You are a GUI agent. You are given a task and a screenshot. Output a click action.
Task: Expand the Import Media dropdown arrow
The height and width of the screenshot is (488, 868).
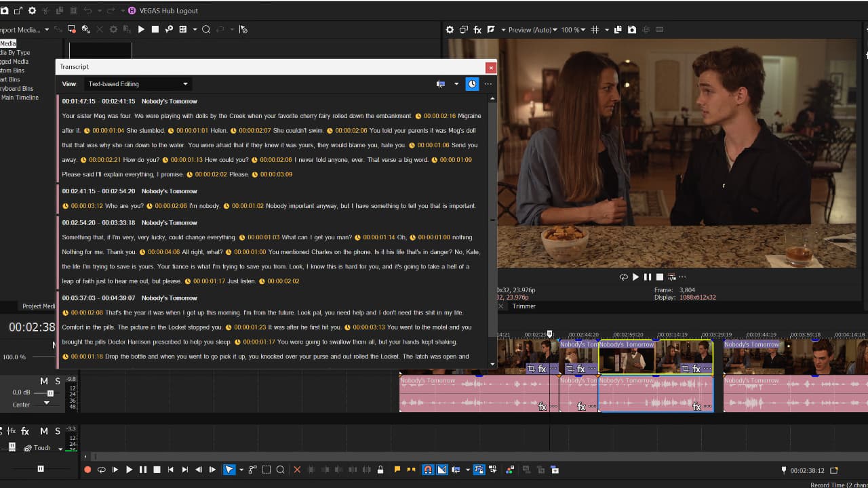click(x=45, y=28)
